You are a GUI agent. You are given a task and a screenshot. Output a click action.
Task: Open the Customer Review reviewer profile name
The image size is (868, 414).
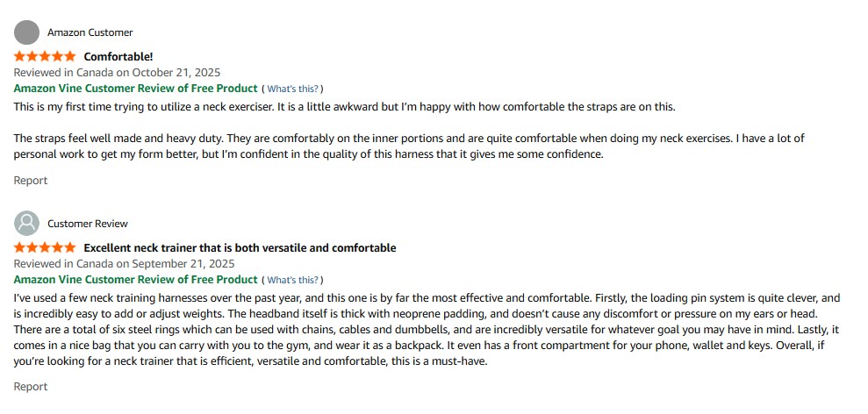[88, 224]
